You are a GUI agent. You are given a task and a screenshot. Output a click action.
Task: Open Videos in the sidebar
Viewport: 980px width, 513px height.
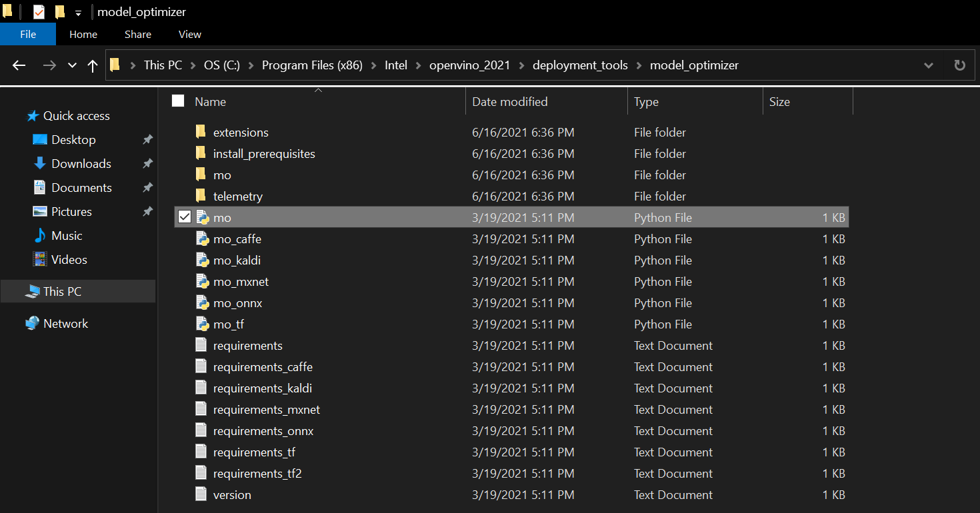pyautogui.click(x=69, y=260)
